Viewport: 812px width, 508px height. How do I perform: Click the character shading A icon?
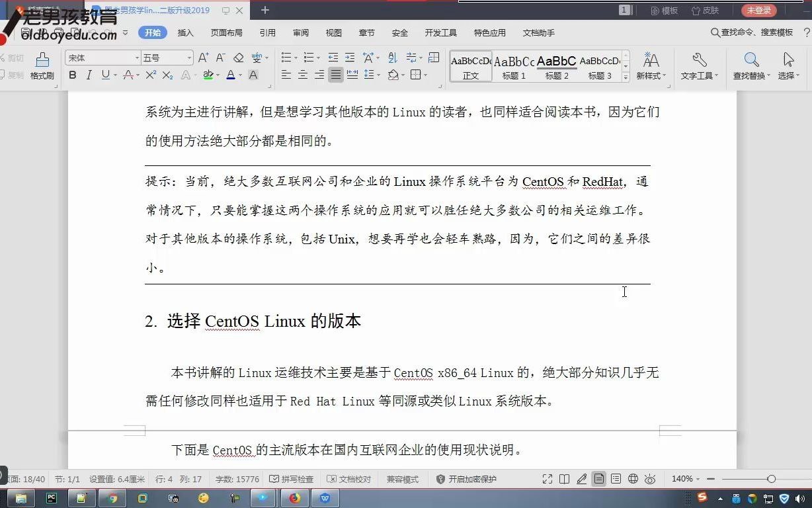coord(253,75)
